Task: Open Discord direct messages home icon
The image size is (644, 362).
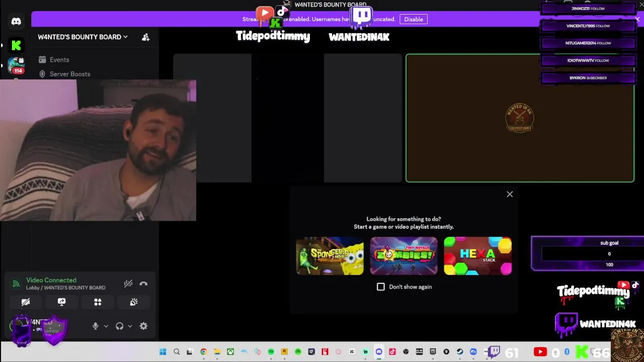Action: pyautogui.click(x=16, y=22)
